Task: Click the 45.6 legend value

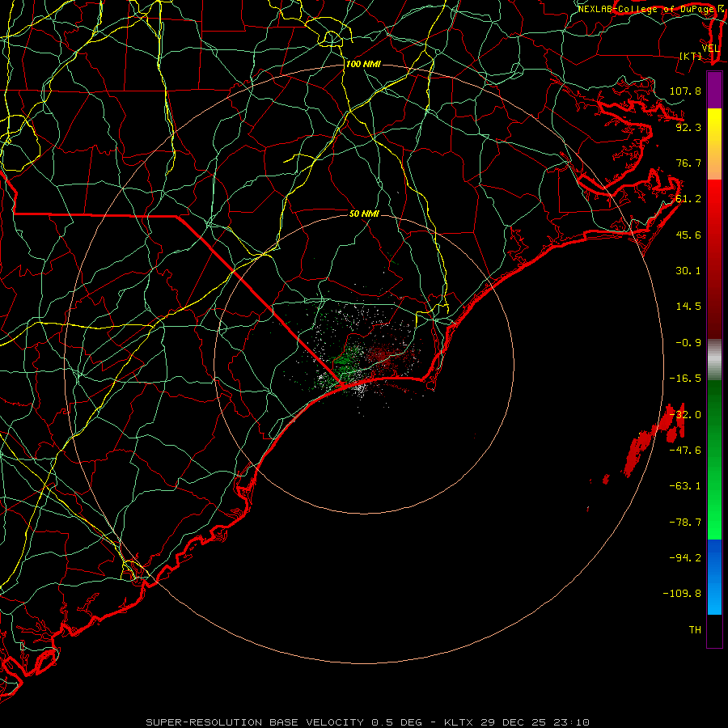Action: (x=688, y=235)
